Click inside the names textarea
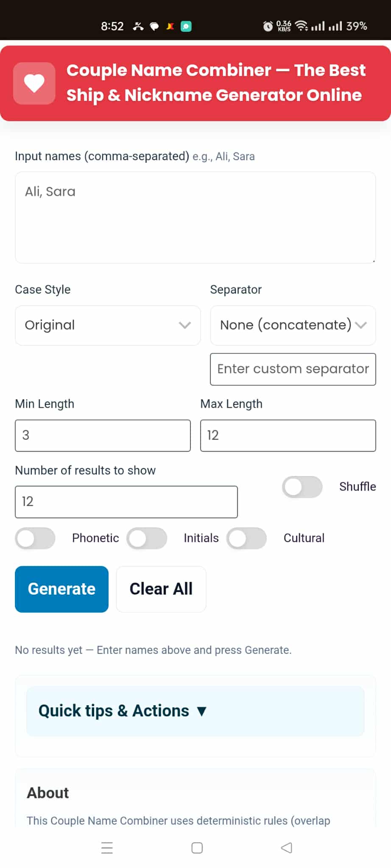Image resolution: width=391 pixels, height=868 pixels. [x=195, y=217]
